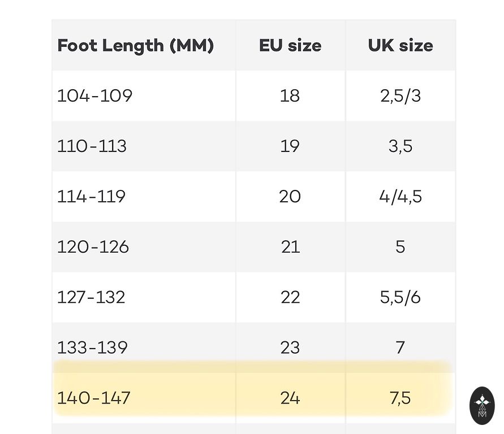Click the highlighted UK size 7,5 cell
This screenshot has height=434, width=504.
point(400,398)
